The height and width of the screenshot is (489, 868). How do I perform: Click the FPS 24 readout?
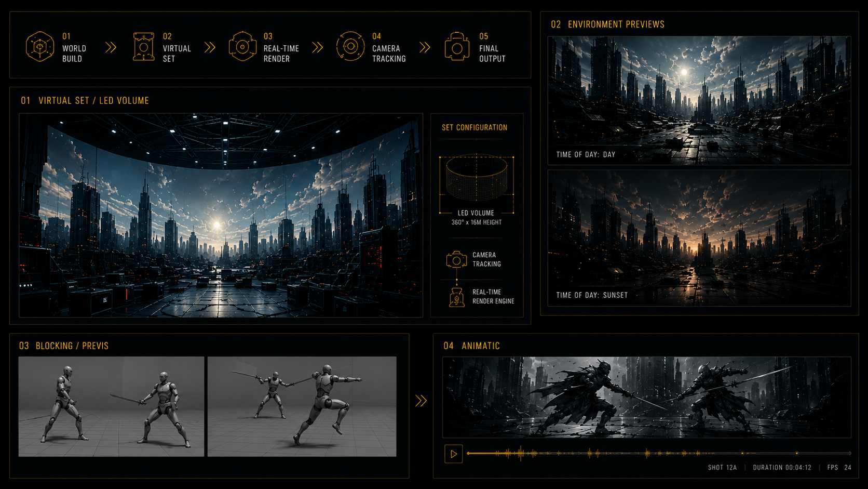coord(839,468)
